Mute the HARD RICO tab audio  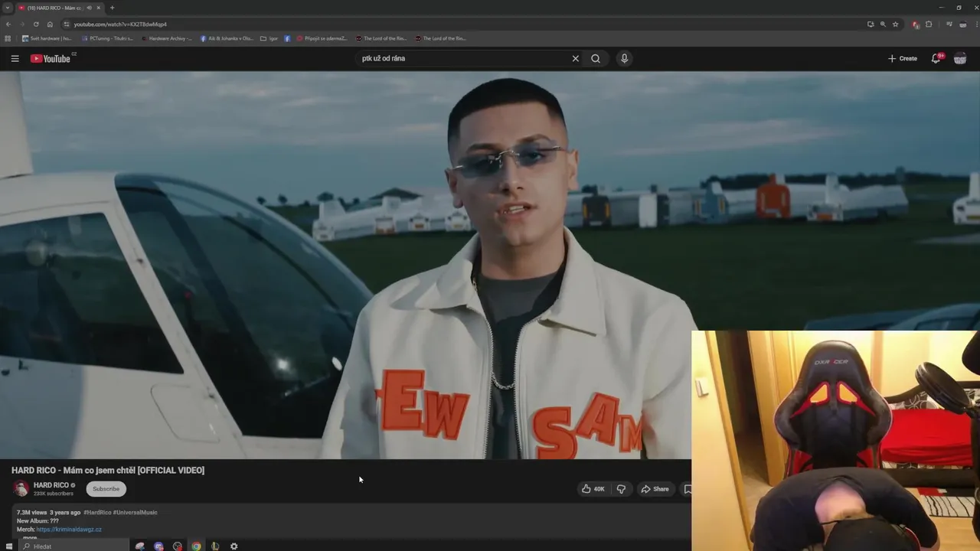(x=89, y=8)
